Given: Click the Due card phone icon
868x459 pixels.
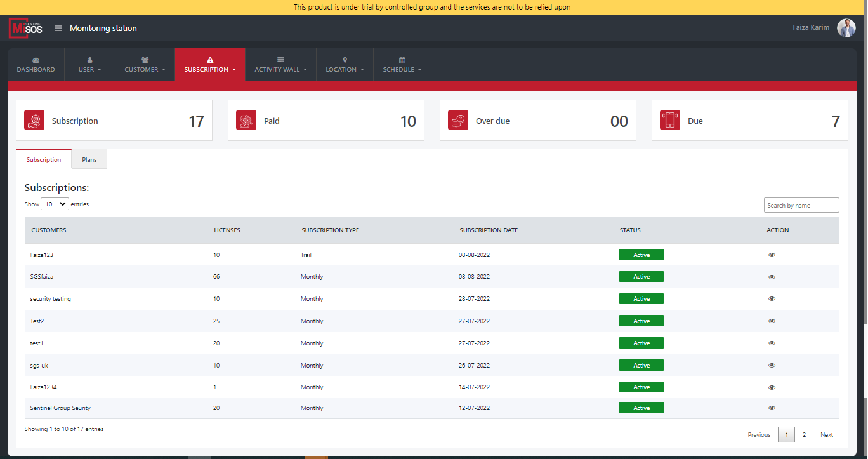Looking at the screenshot, I should click(x=670, y=121).
